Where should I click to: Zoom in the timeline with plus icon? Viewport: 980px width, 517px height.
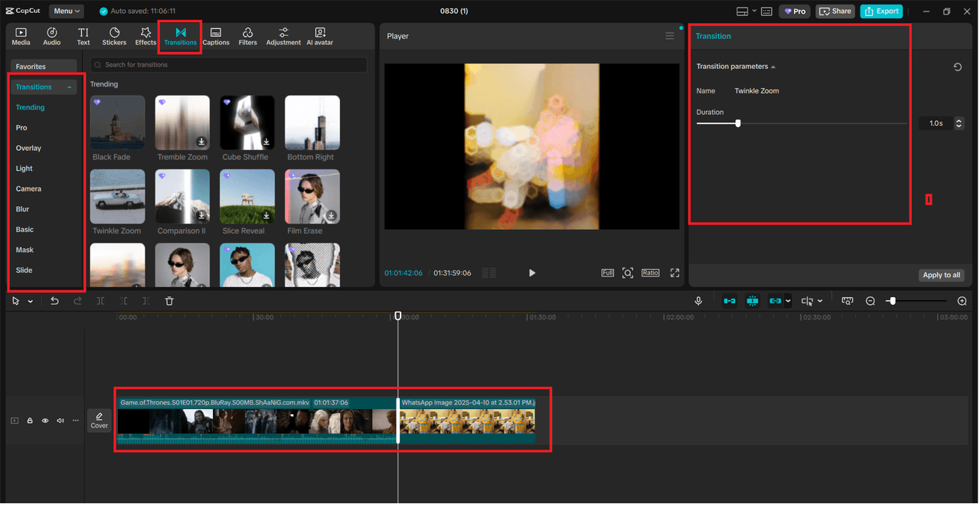962,301
